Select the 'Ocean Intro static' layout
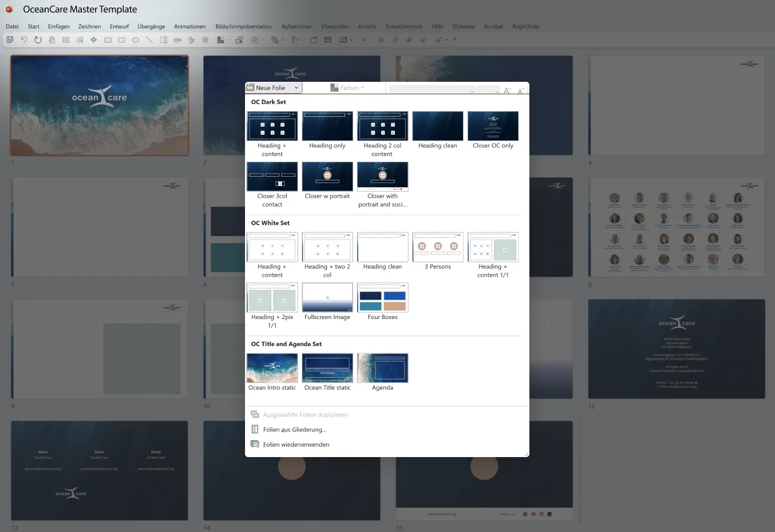 tap(271, 368)
